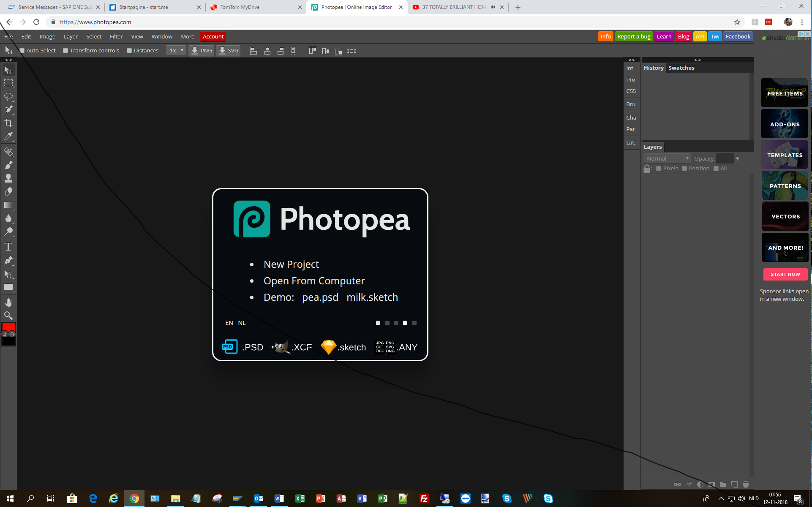Select the Pen tool

point(8,260)
